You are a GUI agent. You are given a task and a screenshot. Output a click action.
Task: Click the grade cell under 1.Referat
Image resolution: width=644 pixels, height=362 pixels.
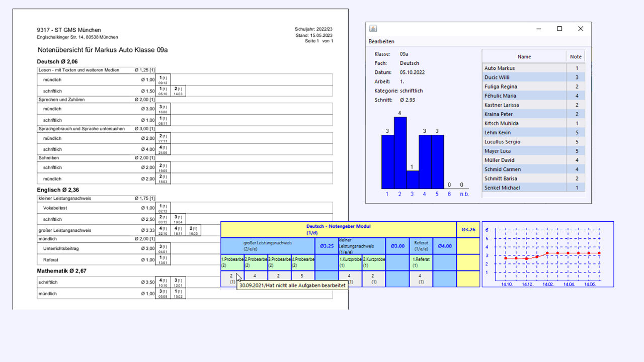click(x=421, y=279)
